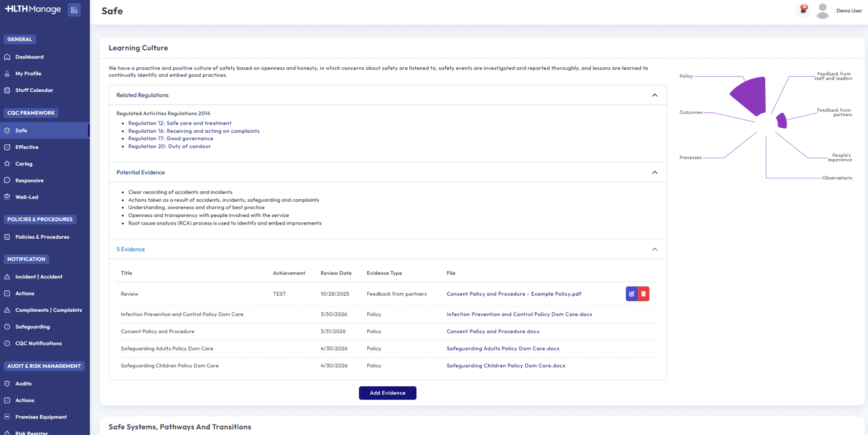Click the Review Date column header
The height and width of the screenshot is (435, 868).
pos(336,273)
